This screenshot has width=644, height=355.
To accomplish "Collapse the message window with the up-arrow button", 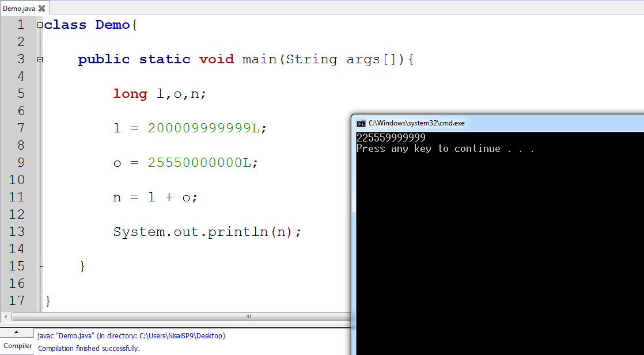I will [17, 332].
